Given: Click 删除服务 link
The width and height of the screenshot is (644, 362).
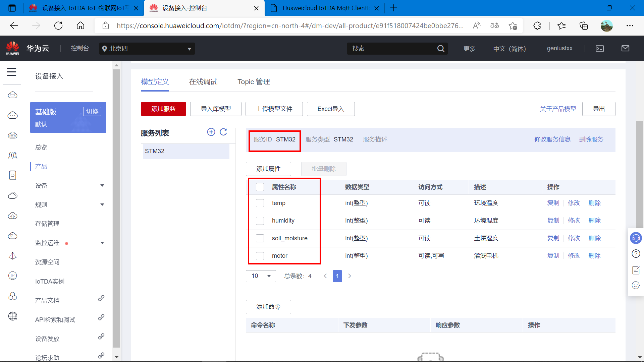Looking at the screenshot, I should click(x=591, y=139).
